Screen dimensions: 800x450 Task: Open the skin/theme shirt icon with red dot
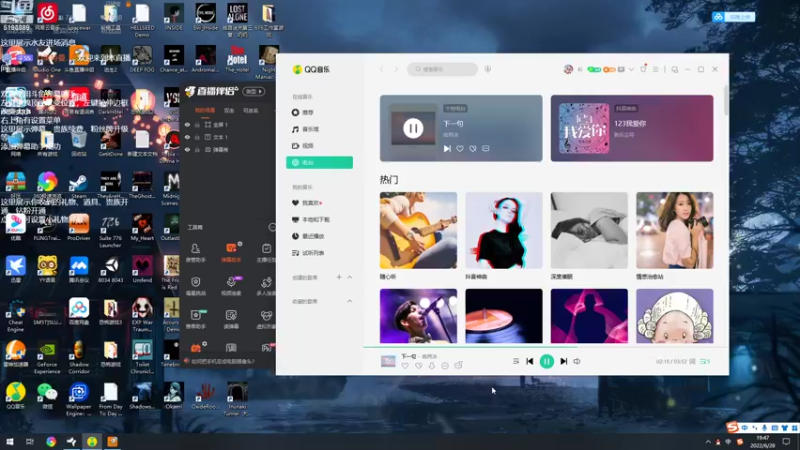pyautogui.click(x=643, y=69)
